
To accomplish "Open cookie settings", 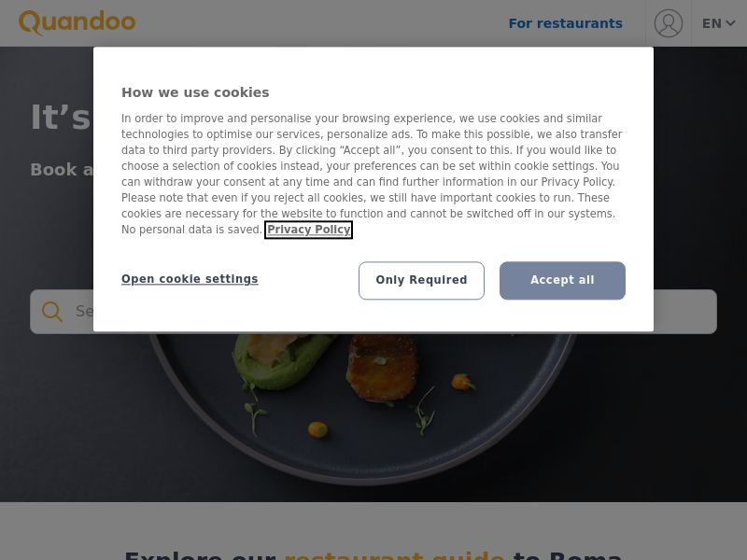I will tap(190, 279).
